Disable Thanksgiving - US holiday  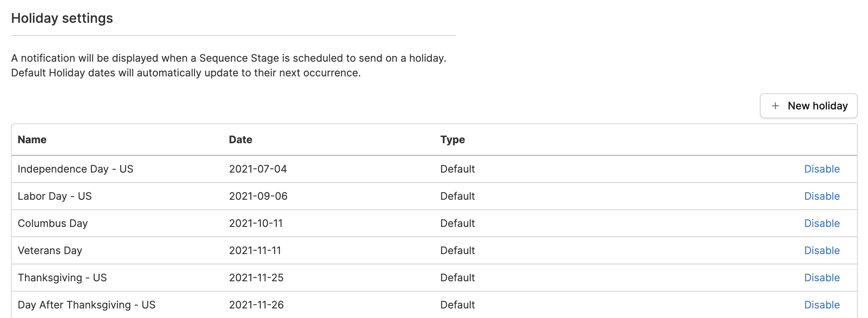[822, 278]
